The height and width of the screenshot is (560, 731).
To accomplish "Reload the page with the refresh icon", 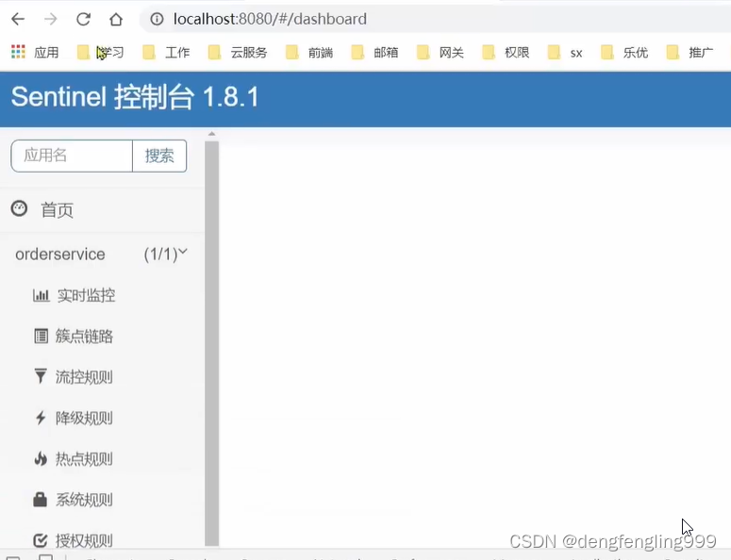I will (x=83, y=19).
